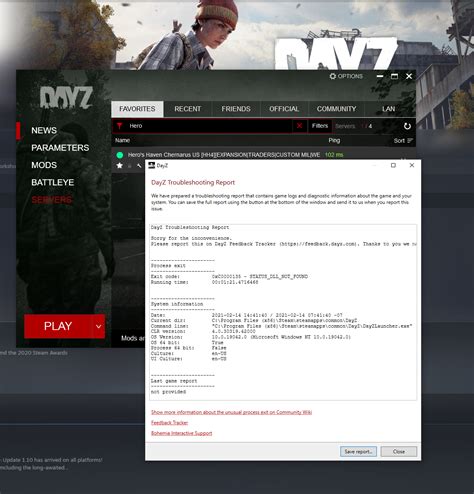Open the Filters button
Image resolution: width=474 pixels, height=494 pixels.
(x=320, y=126)
